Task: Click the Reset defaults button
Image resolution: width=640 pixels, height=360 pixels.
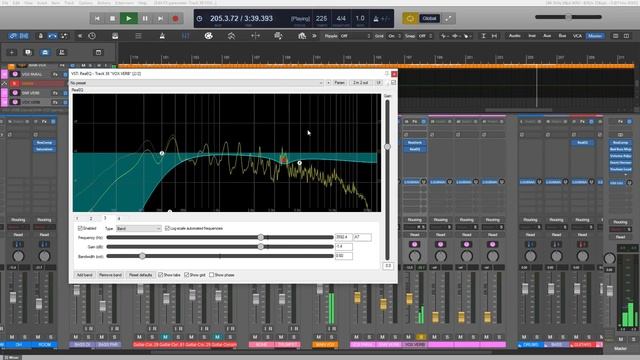Action: [x=140, y=275]
